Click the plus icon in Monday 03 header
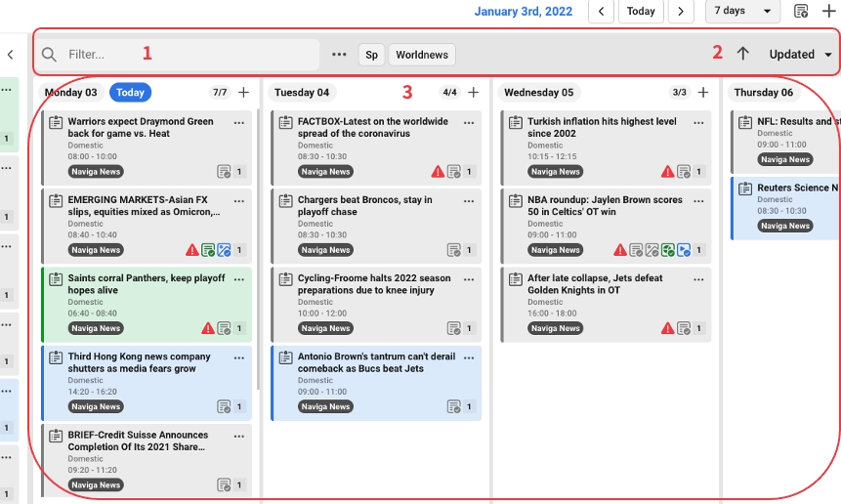The width and height of the screenshot is (841, 504). tap(243, 93)
